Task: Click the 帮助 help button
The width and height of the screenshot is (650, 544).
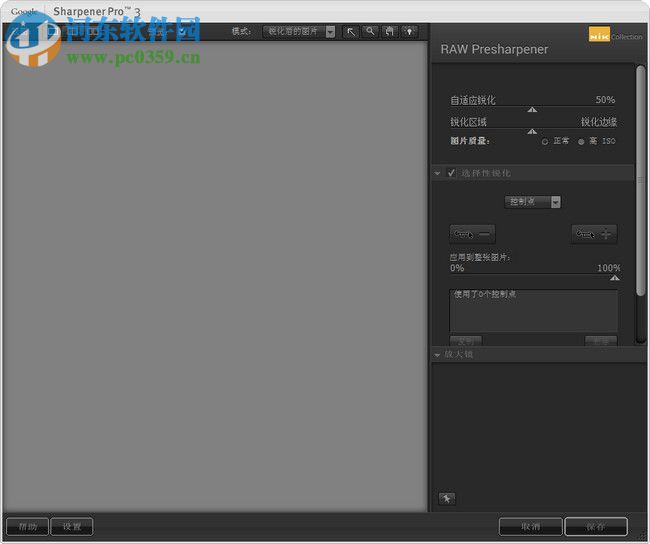Action: (x=28, y=527)
